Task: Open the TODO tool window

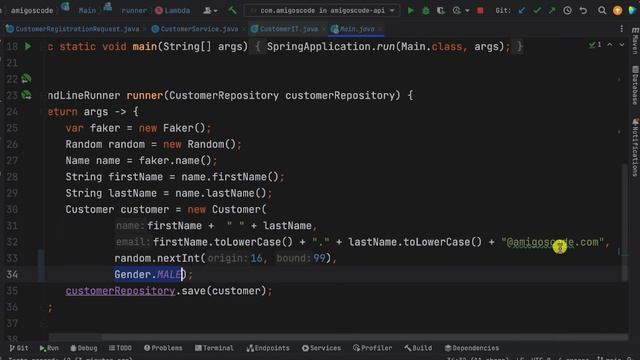Action: (x=120, y=348)
